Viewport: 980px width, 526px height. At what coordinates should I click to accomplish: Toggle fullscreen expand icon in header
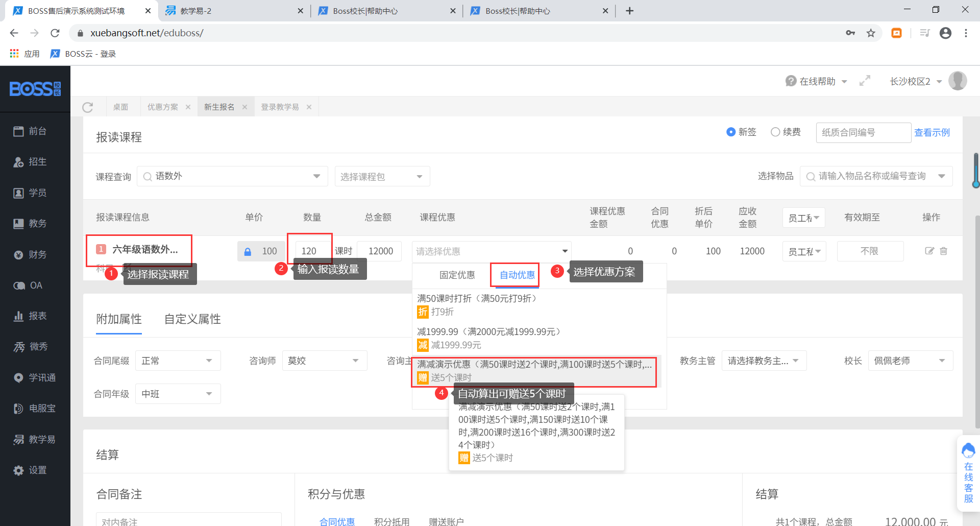(865, 81)
